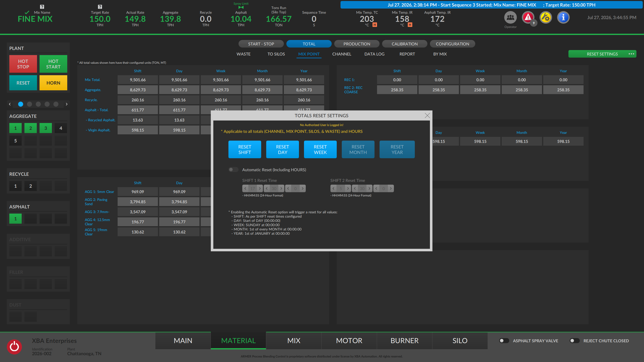Click the H flag next to Mix Temp. IR
The height and width of the screenshot is (362, 644).
[410, 25]
